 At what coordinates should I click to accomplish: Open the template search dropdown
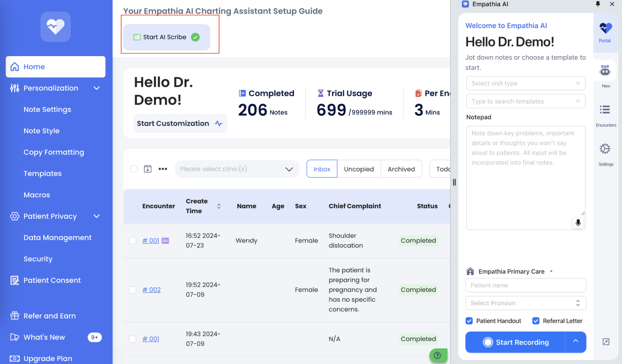(525, 101)
